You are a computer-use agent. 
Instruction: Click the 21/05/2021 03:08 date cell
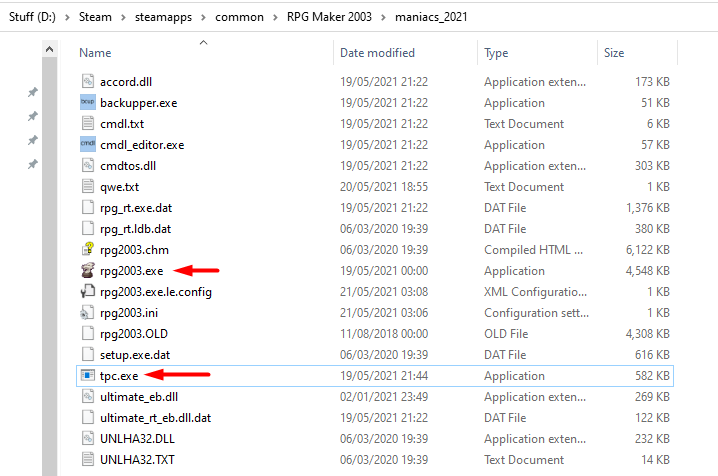click(x=384, y=292)
